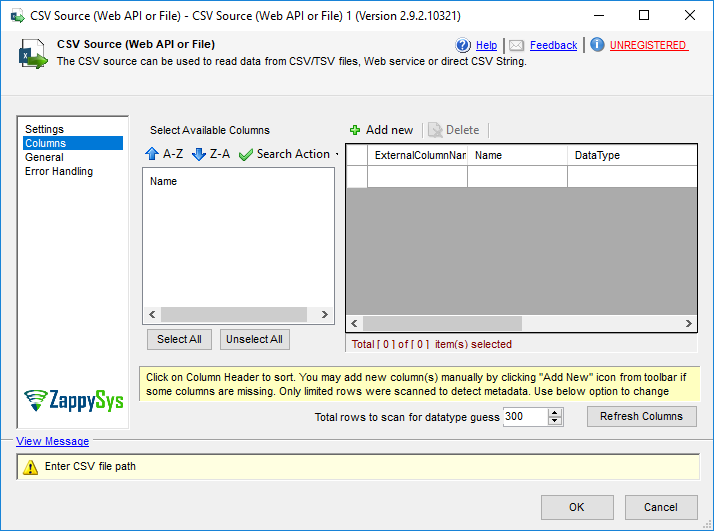
Task: Open the Error Handling page
Action: (x=59, y=171)
